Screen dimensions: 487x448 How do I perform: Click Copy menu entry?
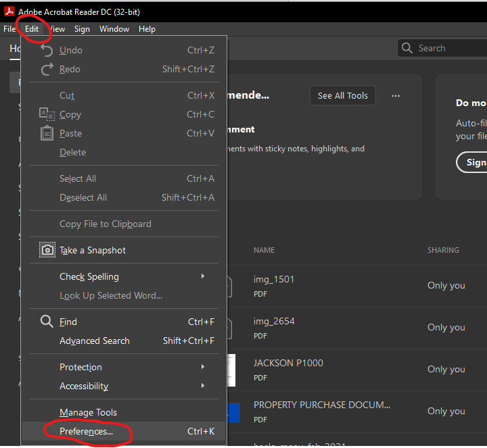pos(124,114)
